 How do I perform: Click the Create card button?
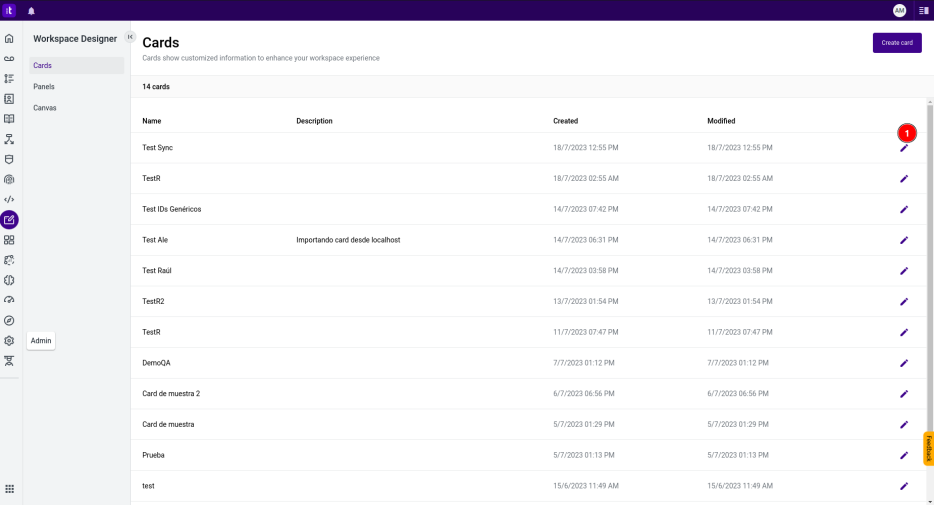tap(897, 43)
